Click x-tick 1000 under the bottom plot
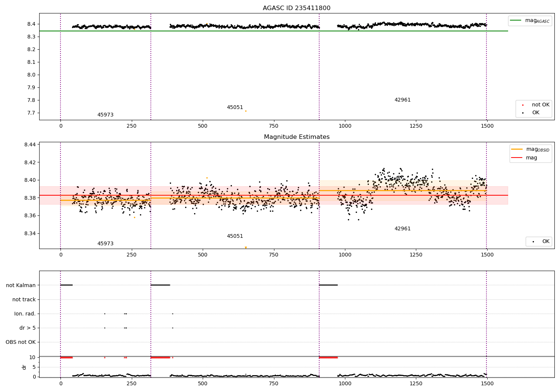The height and width of the screenshot is (392, 560). (345, 383)
